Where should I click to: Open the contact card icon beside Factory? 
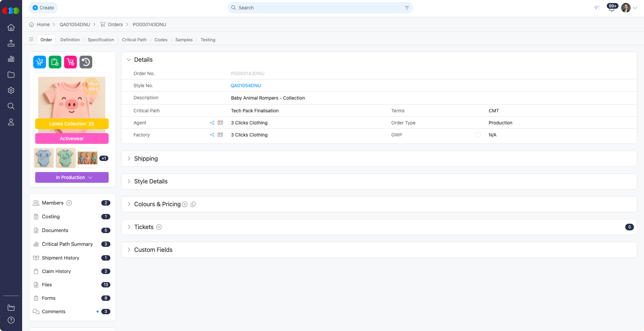(x=220, y=135)
